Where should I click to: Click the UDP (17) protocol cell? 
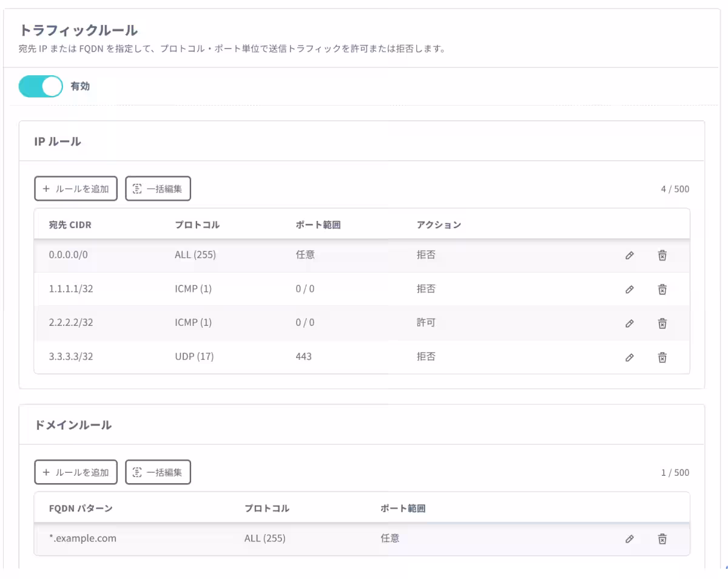tap(194, 356)
